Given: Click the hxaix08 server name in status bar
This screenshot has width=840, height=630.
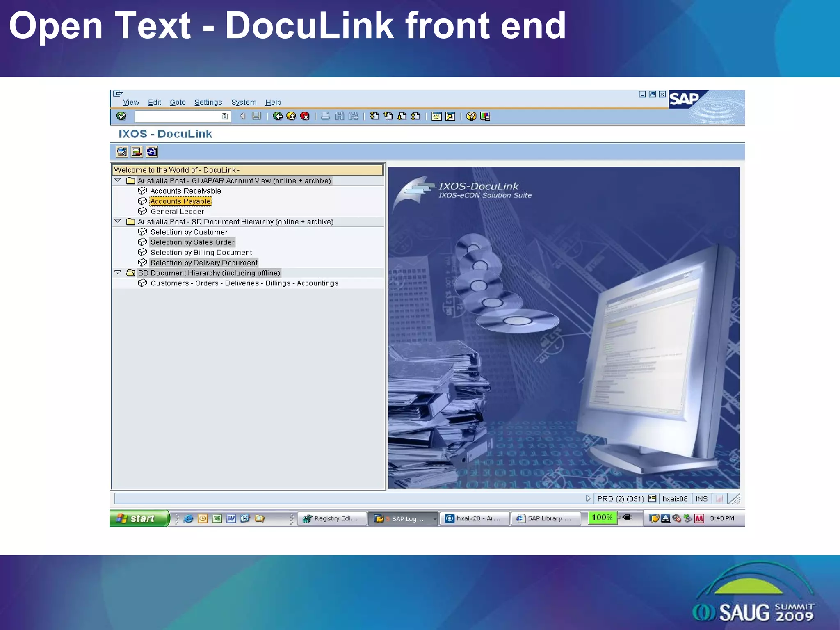Looking at the screenshot, I should pos(675,499).
